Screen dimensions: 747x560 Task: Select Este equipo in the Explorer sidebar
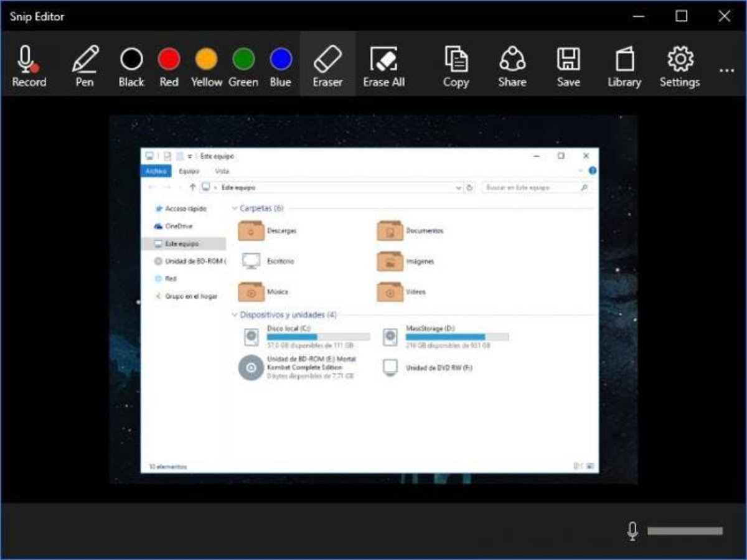184,244
